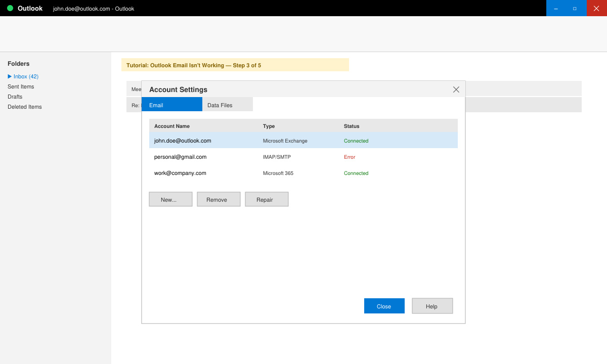The width and height of the screenshot is (607, 364).
Task: Switch to the Data Files tab
Action: (228, 105)
